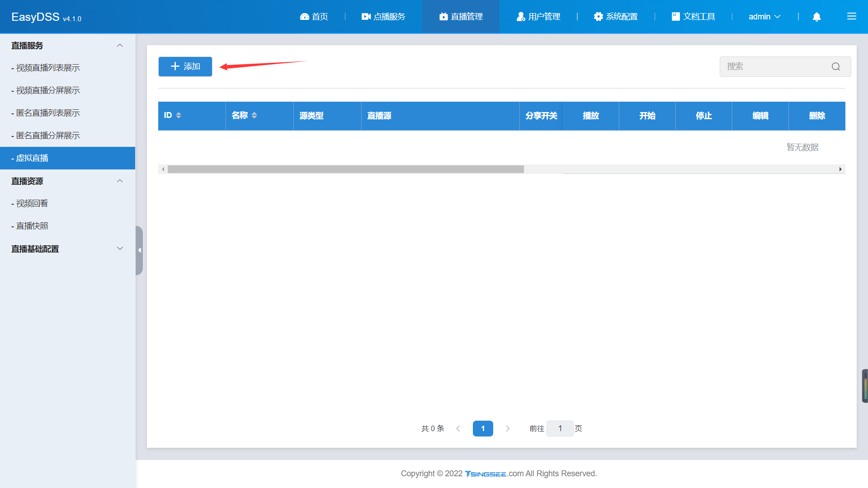Click the 添加 button
This screenshot has height=488, width=868.
click(x=185, y=67)
